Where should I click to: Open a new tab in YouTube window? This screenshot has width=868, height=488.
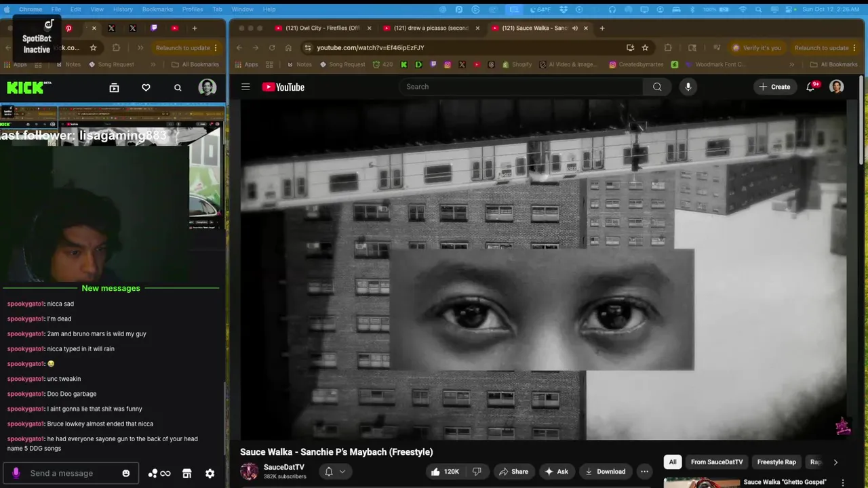click(602, 28)
